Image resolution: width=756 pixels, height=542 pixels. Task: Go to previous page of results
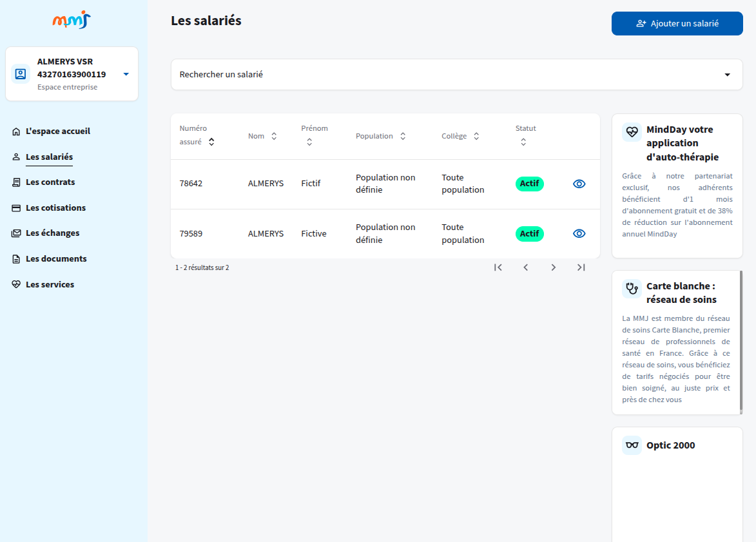(x=525, y=267)
